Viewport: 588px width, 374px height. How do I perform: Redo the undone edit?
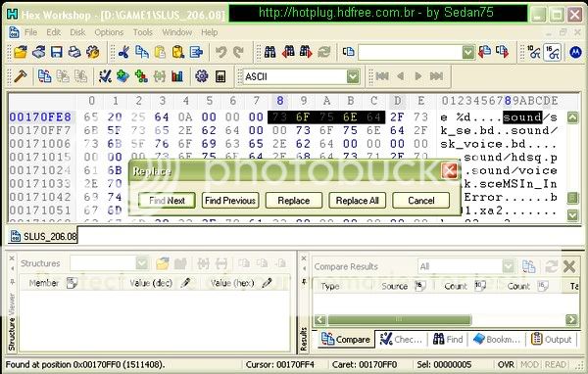(238, 52)
